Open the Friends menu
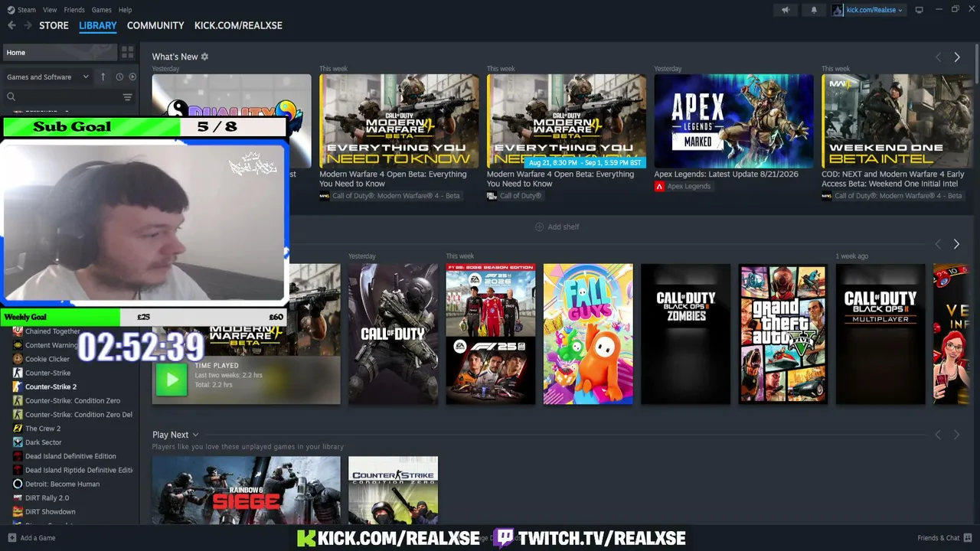The height and width of the screenshot is (551, 980). pos(74,10)
